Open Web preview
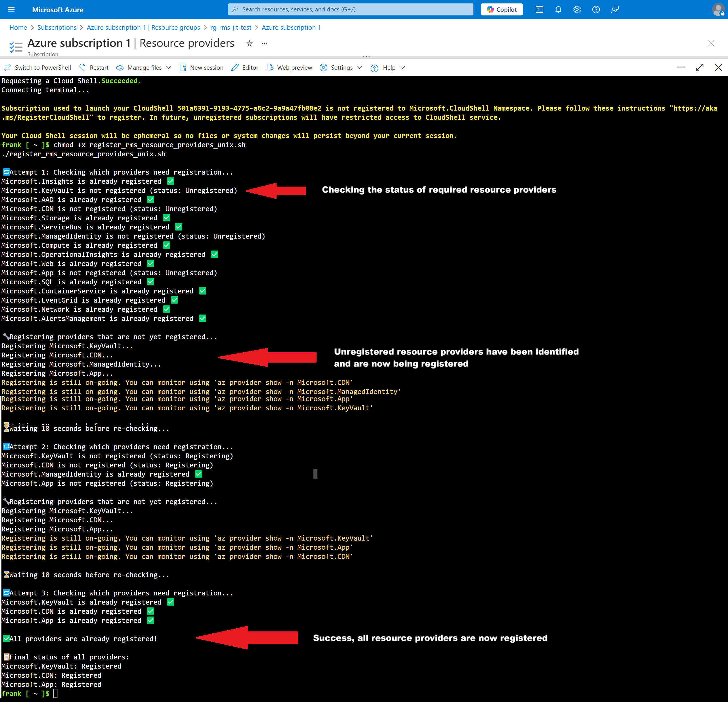728x702 pixels. [289, 68]
